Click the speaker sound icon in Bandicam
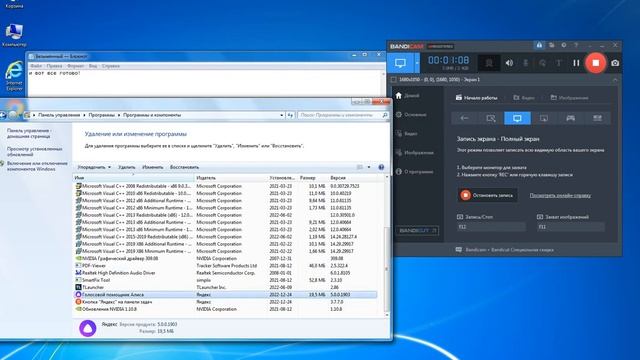 [x=509, y=63]
